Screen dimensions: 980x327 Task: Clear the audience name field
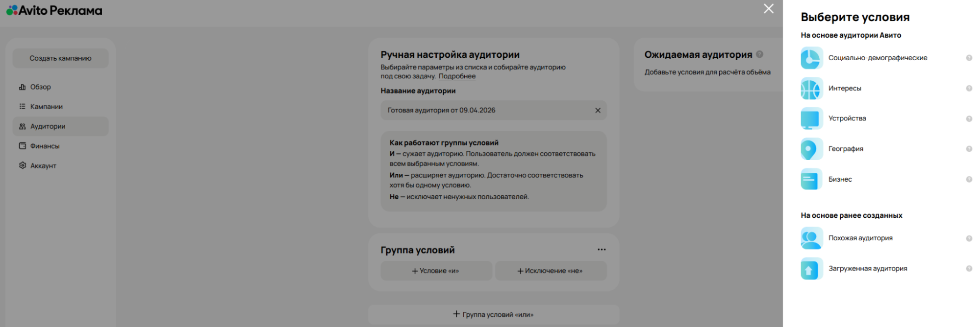coord(598,111)
